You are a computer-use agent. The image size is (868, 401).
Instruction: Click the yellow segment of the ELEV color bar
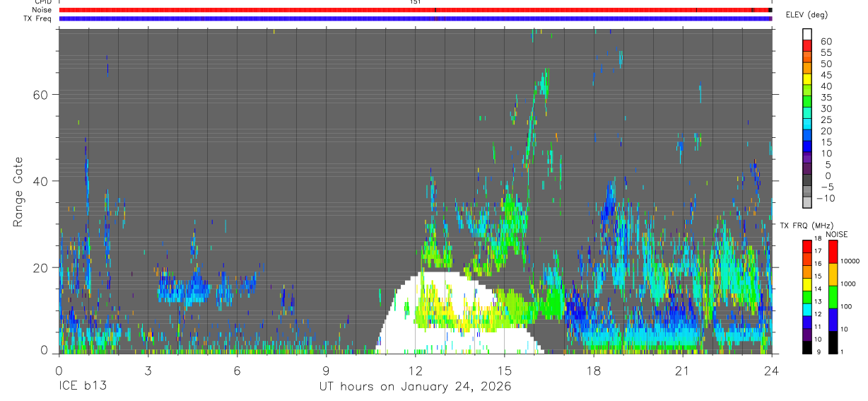pyautogui.click(x=807, y=78)
